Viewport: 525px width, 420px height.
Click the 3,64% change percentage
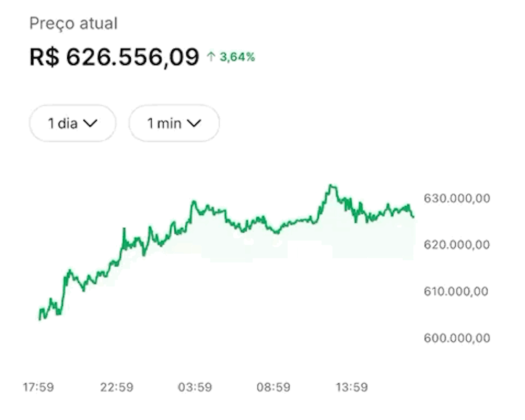(237, 57)
